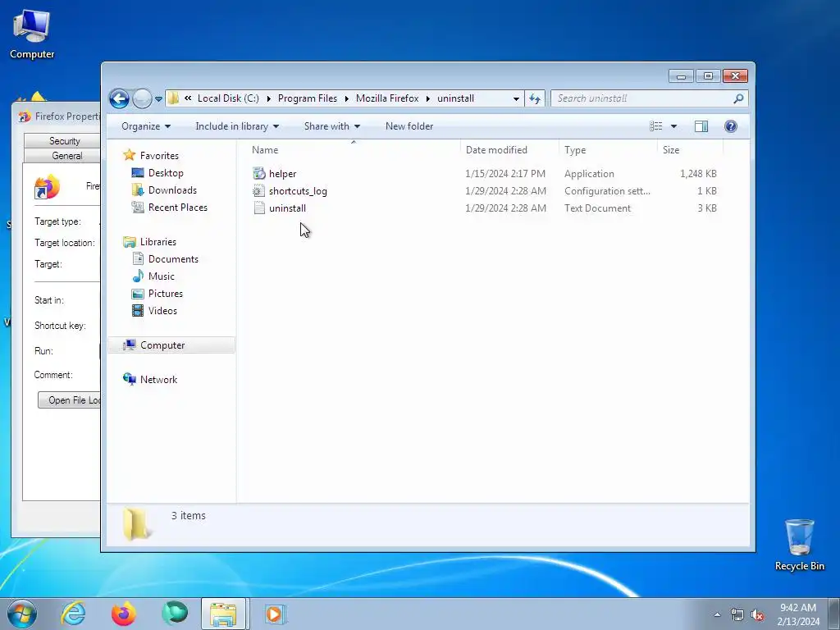Open the Documents library
Screen dimensions: 840x630
tap(173, 258)
